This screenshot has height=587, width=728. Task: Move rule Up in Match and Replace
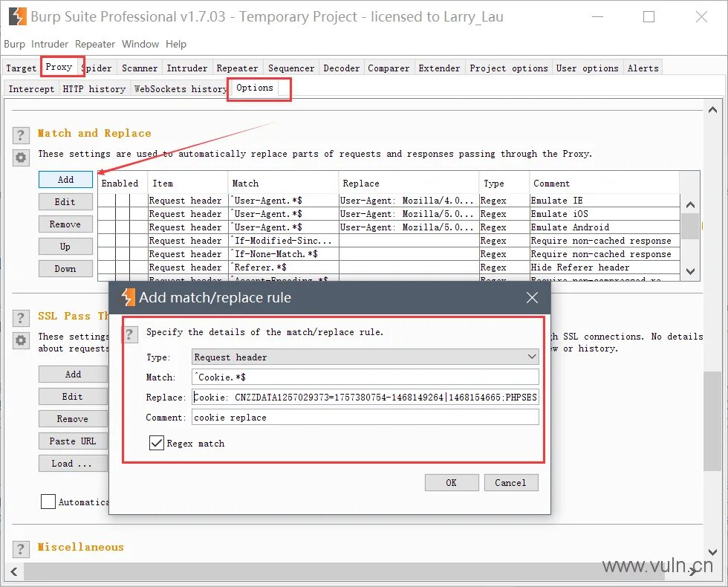(x=65, y=247)
